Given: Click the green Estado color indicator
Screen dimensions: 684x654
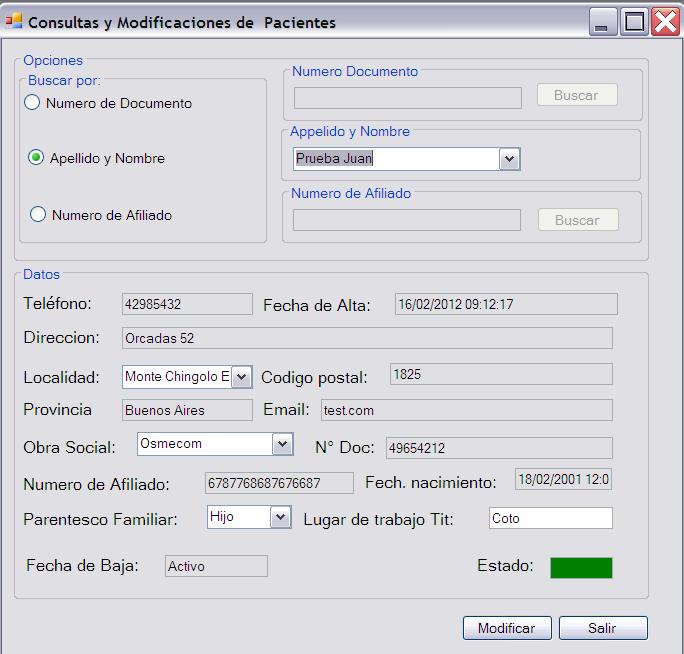Looking at the screenshot, I should click(581, 567).
